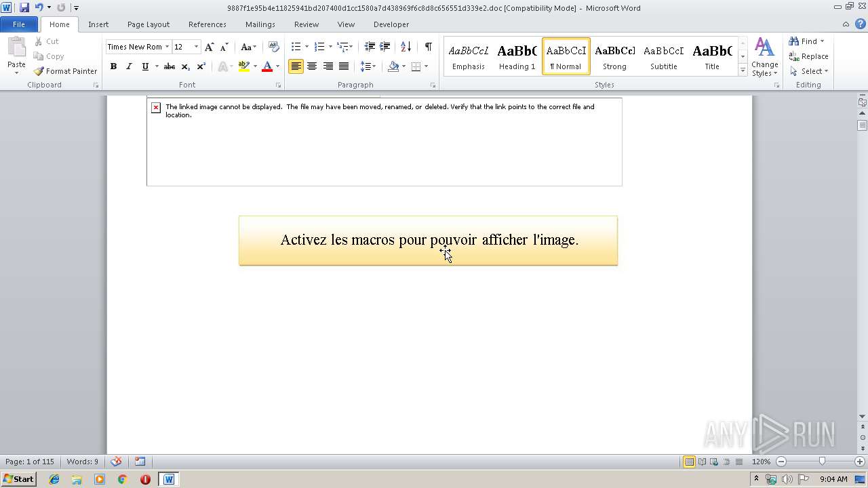Open the File tab
Image resolution: width=868 pixels, height=488 pixels.
pyautogui.click(x=19, y=24)
